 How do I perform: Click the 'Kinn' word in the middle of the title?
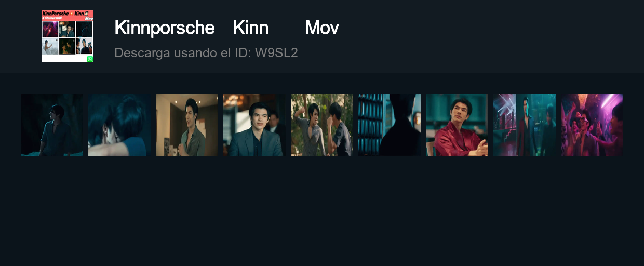point(251,28)
